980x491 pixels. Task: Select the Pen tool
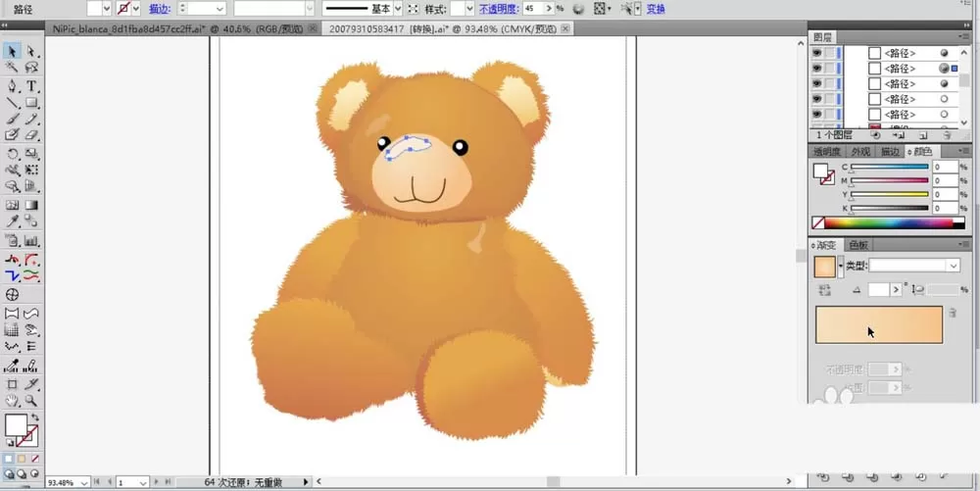pos(12,86)
